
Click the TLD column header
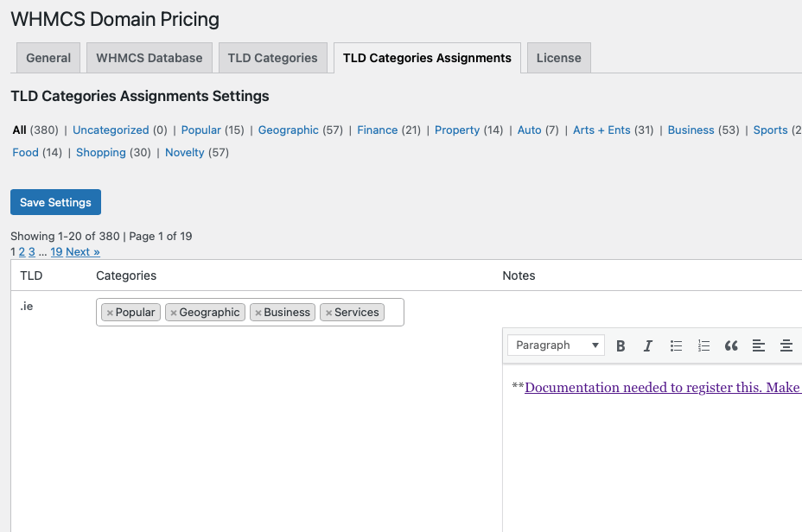click(x=31, y=276)
